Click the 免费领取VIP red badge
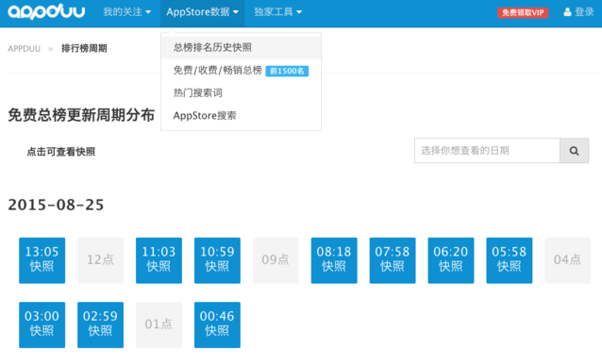The width and height of the screenshot is (602, 364). [523, 12]
